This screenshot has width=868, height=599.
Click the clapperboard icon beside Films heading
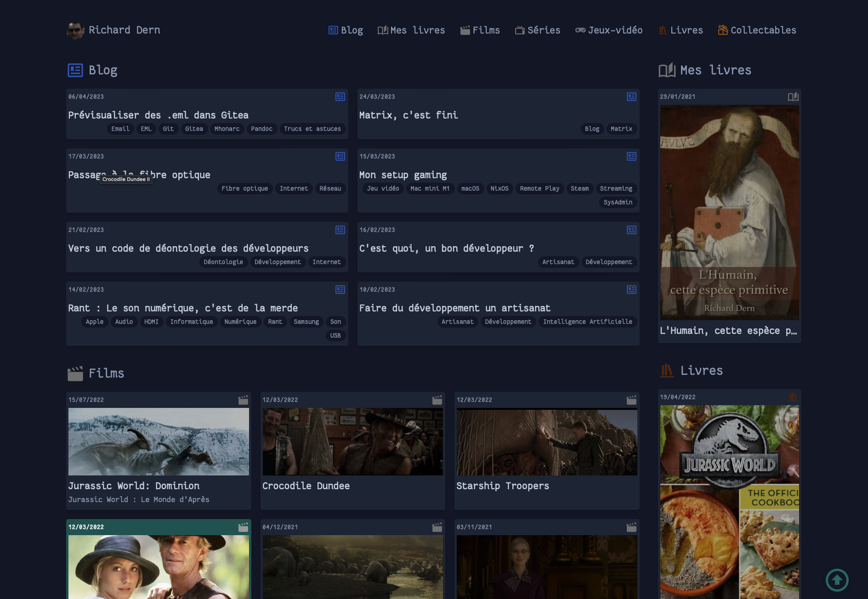pyautogui.click(x=75, y=373)
